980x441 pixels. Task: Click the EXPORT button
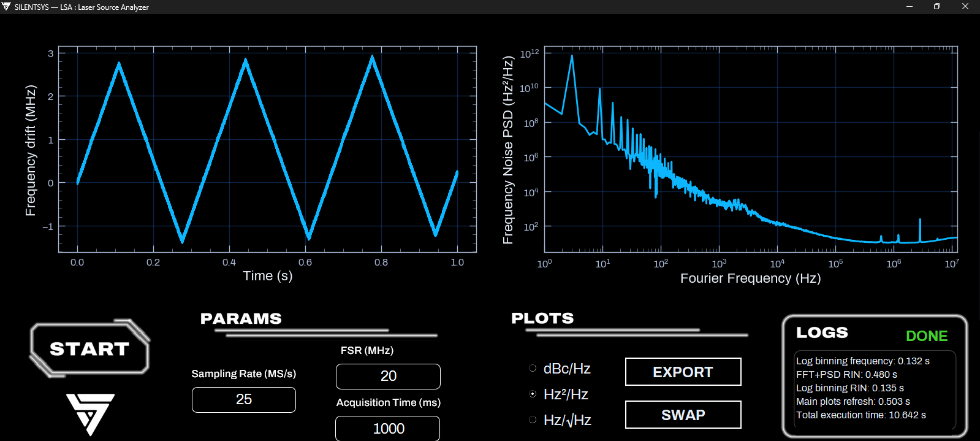click(683, 372)
